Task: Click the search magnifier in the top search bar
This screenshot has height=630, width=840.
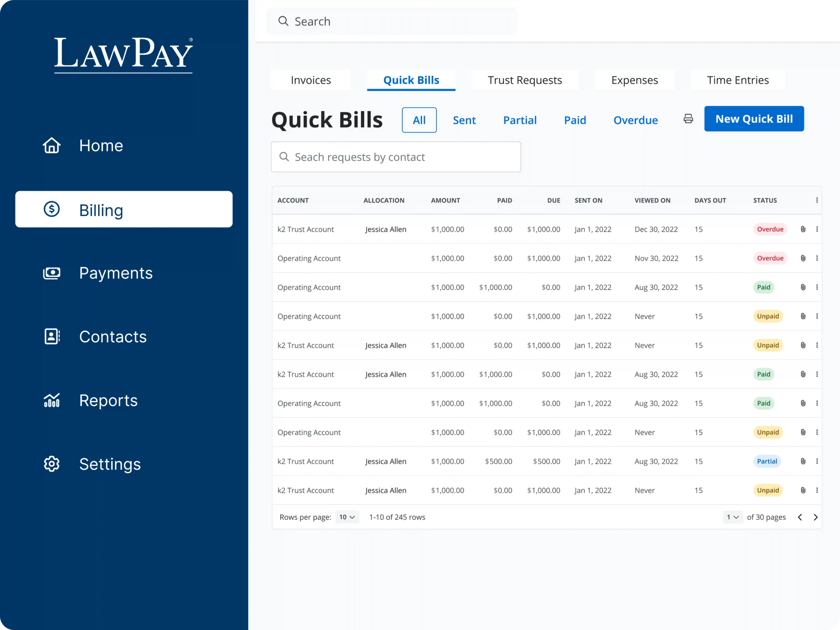Action: click(x=283, y=21)
